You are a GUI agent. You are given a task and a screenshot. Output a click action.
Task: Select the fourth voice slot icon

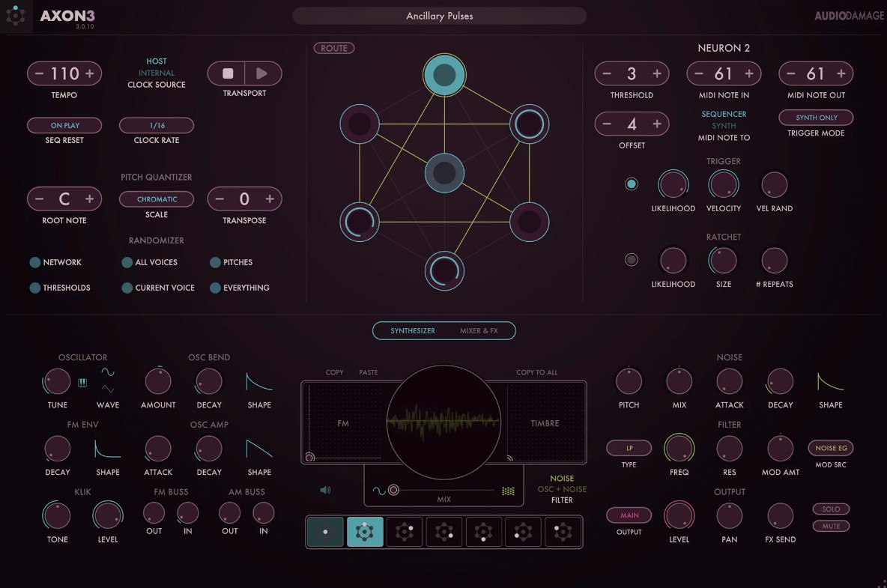coord(444,532)
